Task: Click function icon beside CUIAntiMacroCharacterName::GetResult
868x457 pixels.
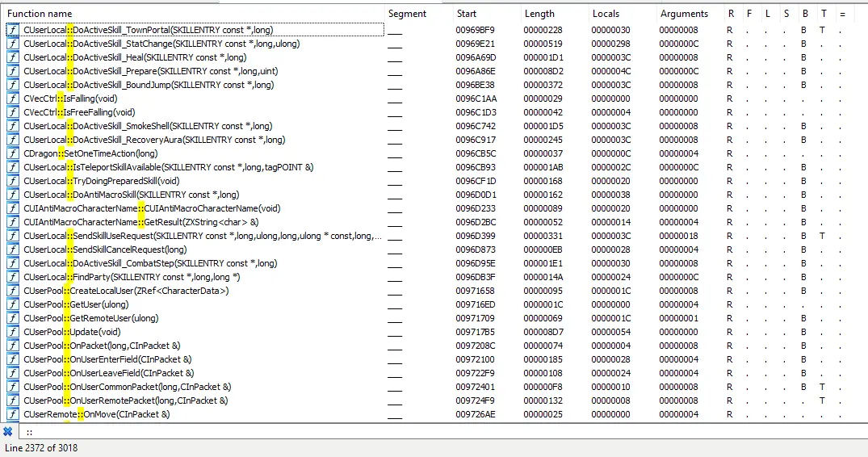Action: pos(12,222)
